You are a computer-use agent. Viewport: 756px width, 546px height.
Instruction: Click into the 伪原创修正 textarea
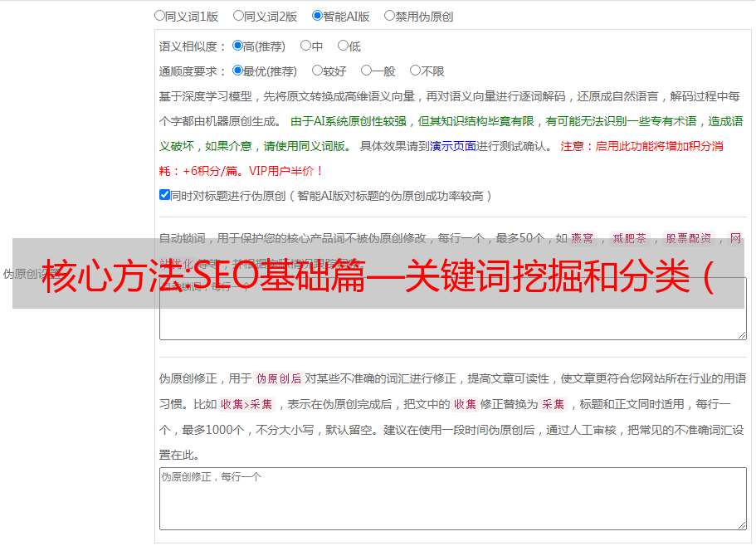point(452,502)
